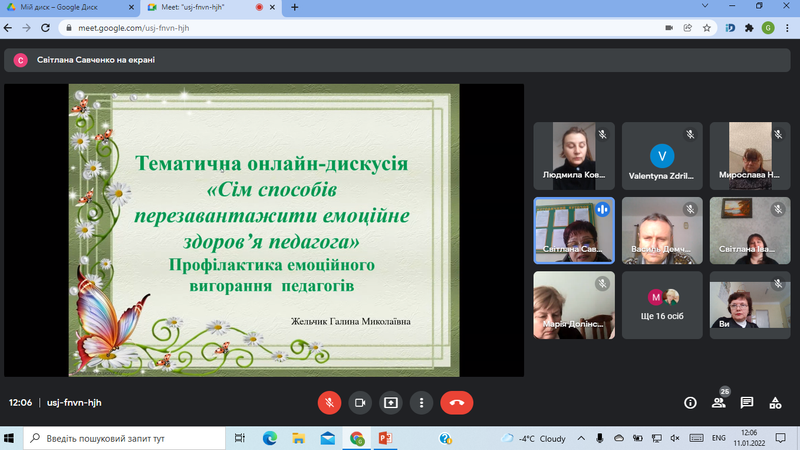The image size is (800, 450).
Task: Open camera permission icon in address bar
Action: coord(669,28)
